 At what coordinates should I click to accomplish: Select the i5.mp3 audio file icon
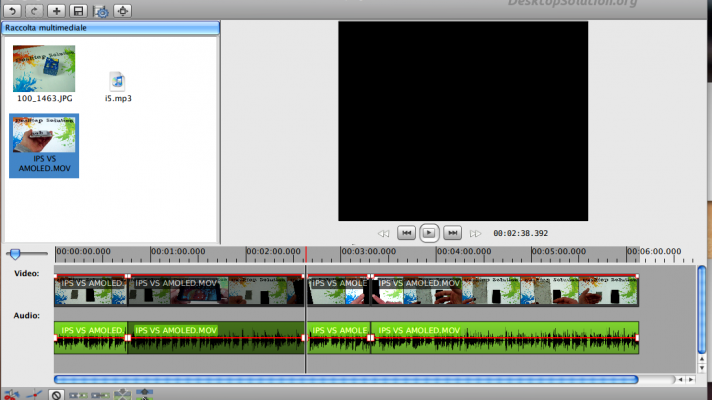(117, 81)
